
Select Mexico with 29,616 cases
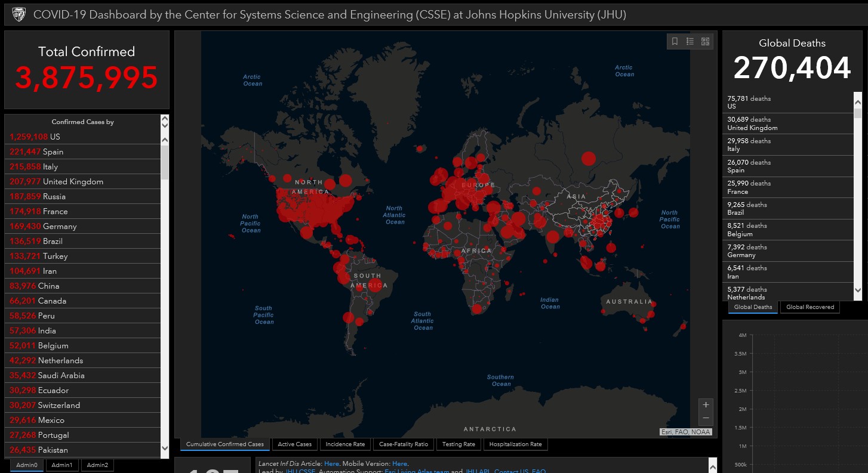point(82,420)
